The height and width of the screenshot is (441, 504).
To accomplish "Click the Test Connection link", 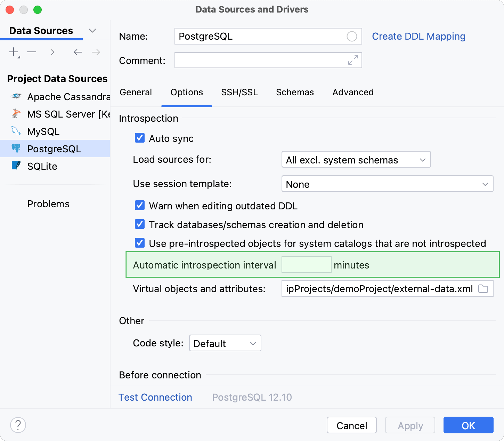I will tap(155, 397).
